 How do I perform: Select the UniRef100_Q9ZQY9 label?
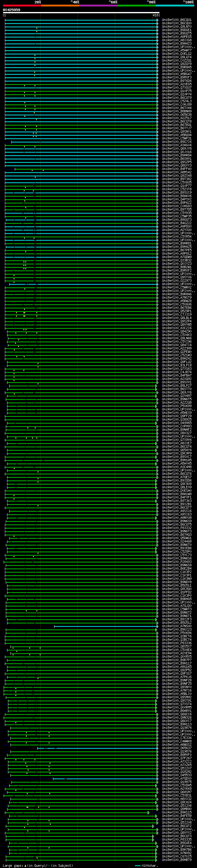point(176,64)
